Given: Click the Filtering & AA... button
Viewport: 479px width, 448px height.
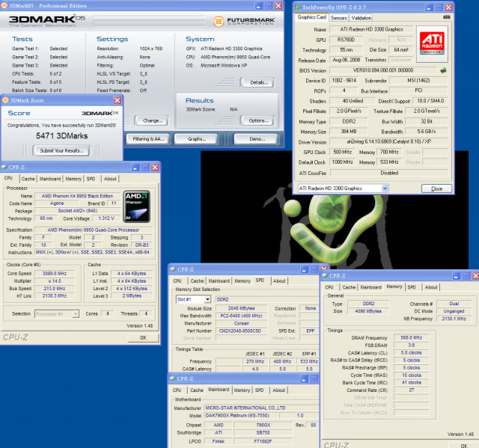Looking at the screenshot, I should (x=148, y=139).
